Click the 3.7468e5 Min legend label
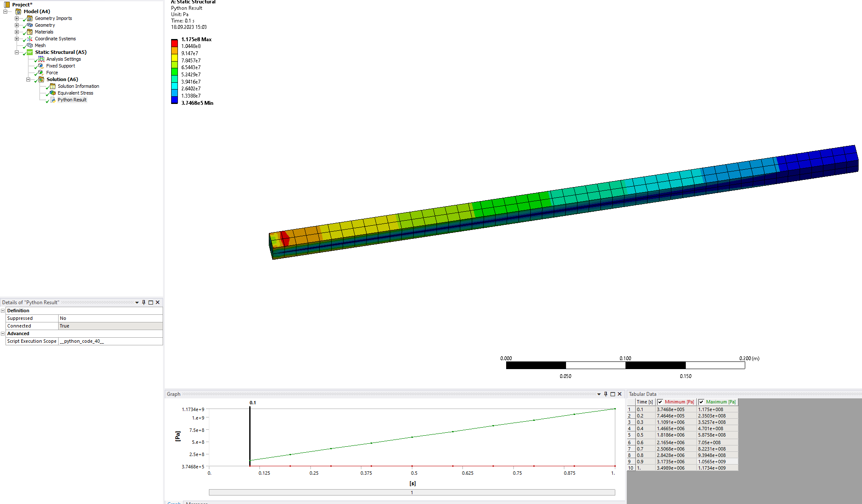Viewport: 862px width, 504px height. point(197,103)
